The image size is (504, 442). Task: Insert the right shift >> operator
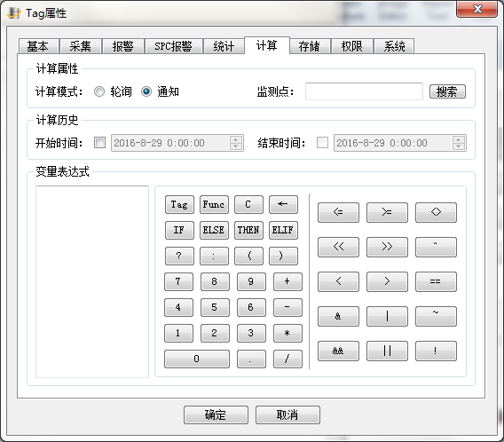tap(387, 247)
